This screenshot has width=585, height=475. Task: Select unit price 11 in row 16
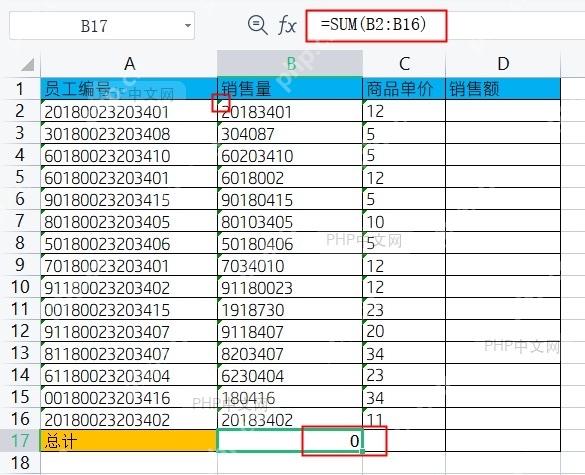pyautogui.click(x=404, y=419)
